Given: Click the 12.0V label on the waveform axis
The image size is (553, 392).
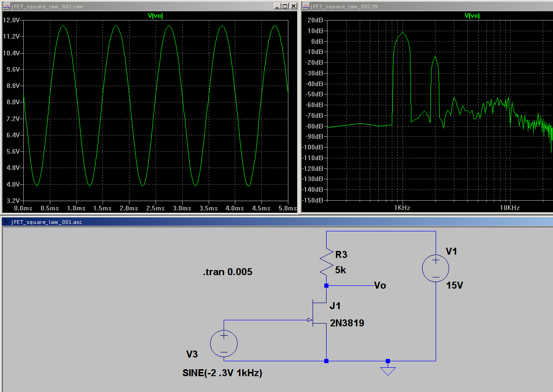Looking at the screenshot, I should coord(11,20).
